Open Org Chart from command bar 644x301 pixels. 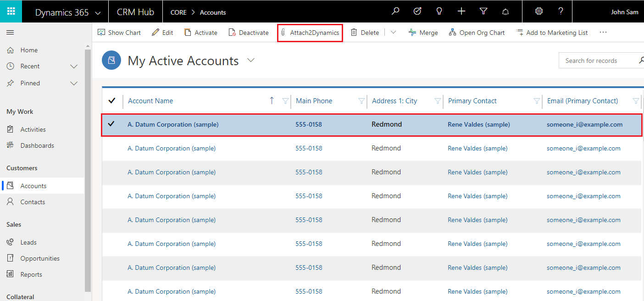477,33
